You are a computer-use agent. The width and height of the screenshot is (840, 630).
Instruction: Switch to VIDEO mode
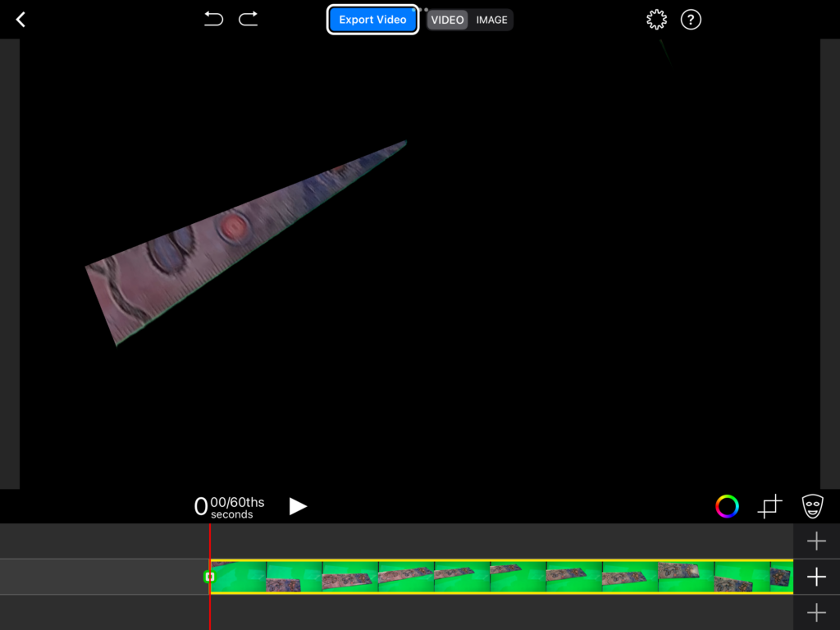click(x=447, y=20)
